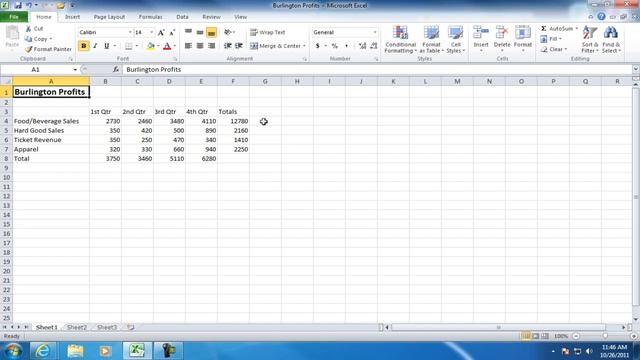Toggle Bottom Align button
640x360 pixels.
tap(211, 32)
